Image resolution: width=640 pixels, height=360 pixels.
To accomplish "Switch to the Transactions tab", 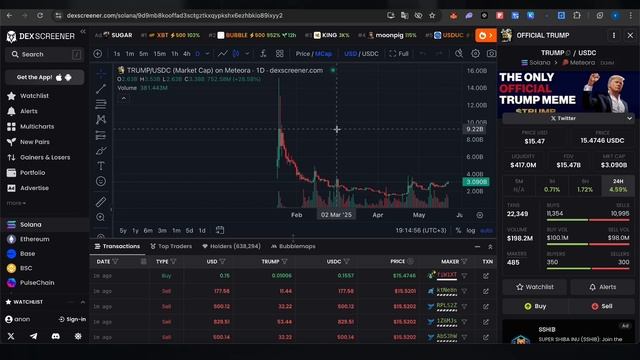I will point(117,246).
